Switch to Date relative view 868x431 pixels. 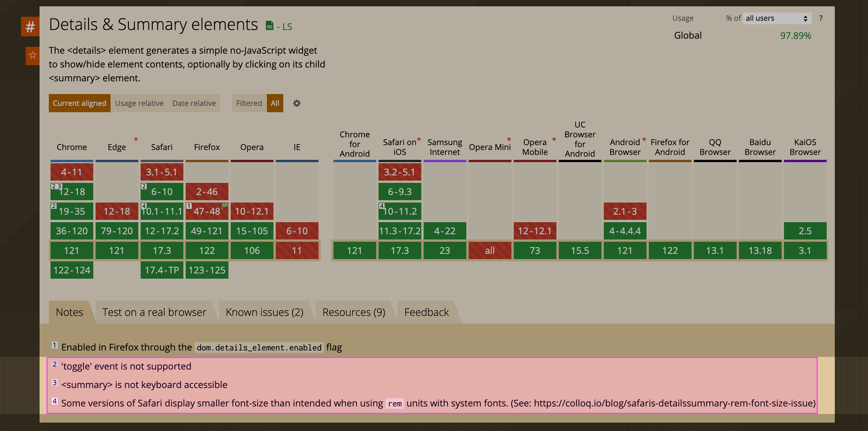click(194, 103)
